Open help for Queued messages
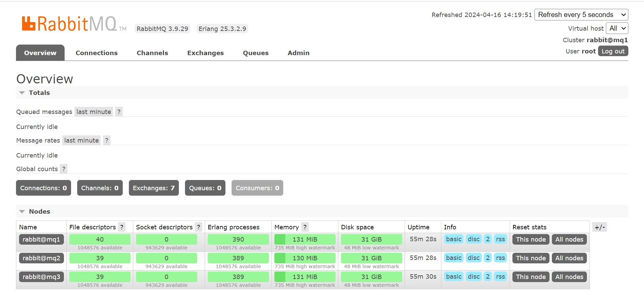 [119, 112]
